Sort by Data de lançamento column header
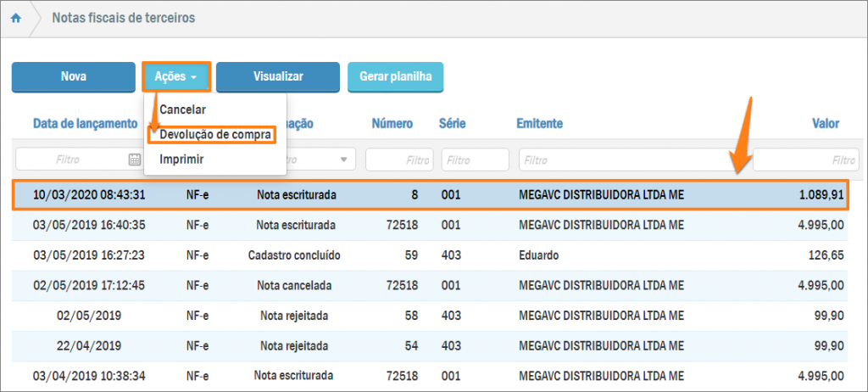 click(85, 124)
